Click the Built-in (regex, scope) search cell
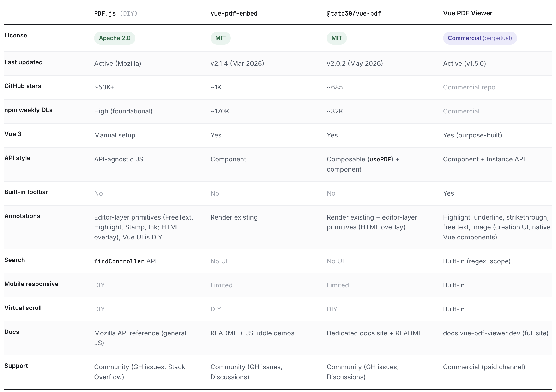 477,261
